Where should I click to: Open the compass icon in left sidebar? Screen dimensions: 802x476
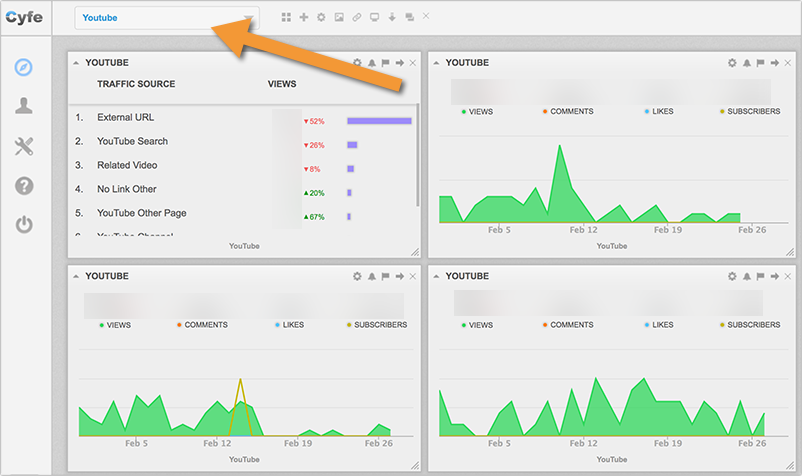coord(24,68)
